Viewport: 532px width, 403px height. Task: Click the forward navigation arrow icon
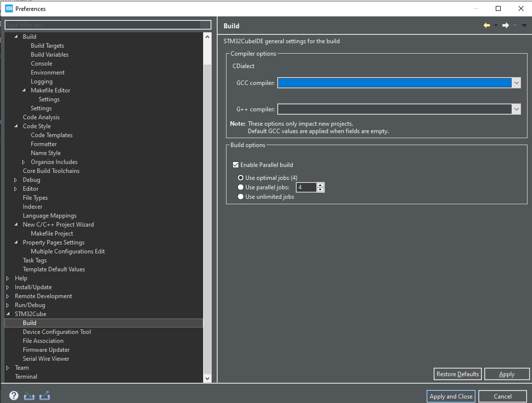(506, 25)
